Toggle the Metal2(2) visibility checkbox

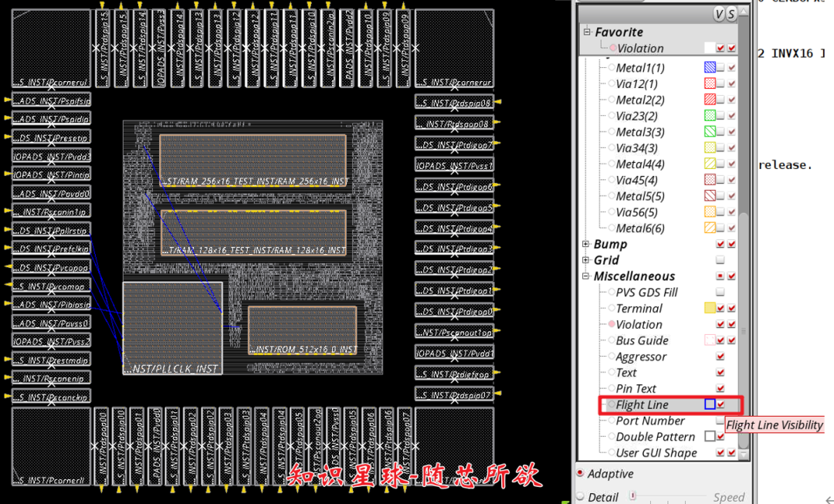click(x=720, y=100)
